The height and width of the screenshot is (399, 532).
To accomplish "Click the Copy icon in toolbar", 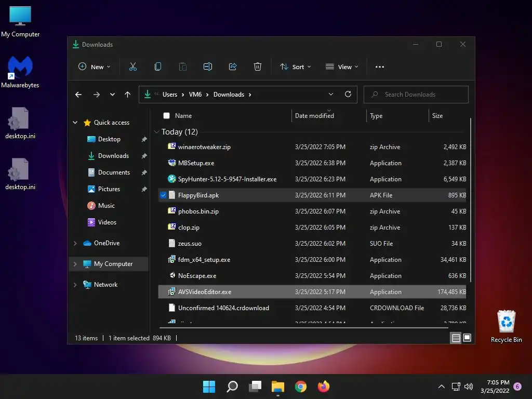I will click(x=157, y=66).
